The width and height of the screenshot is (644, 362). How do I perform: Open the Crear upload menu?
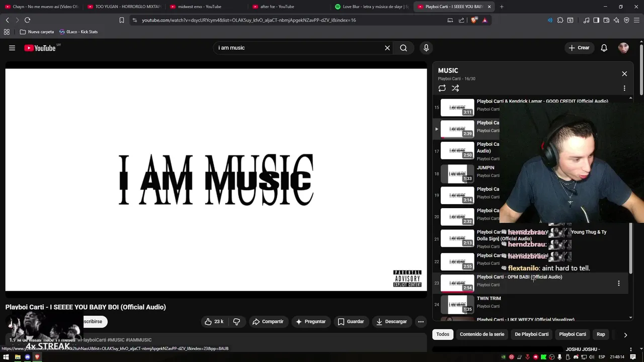[579, 48]
